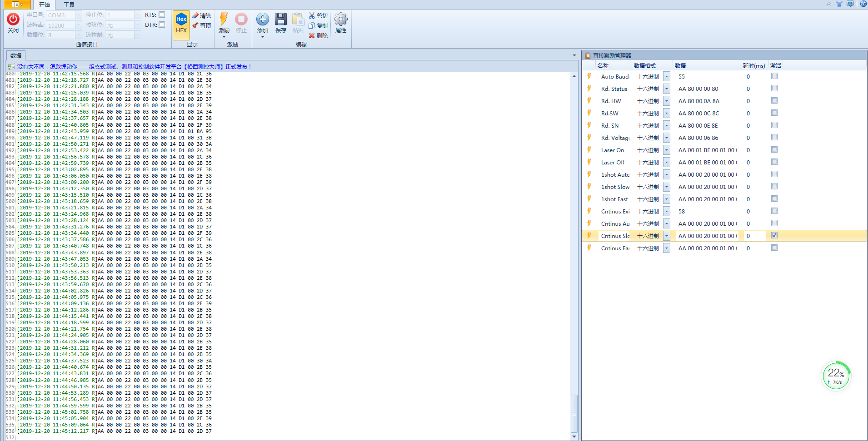Viewport: 868px width, 441px height.
Task: Click the help icon at top right
Action: point(863,4)
